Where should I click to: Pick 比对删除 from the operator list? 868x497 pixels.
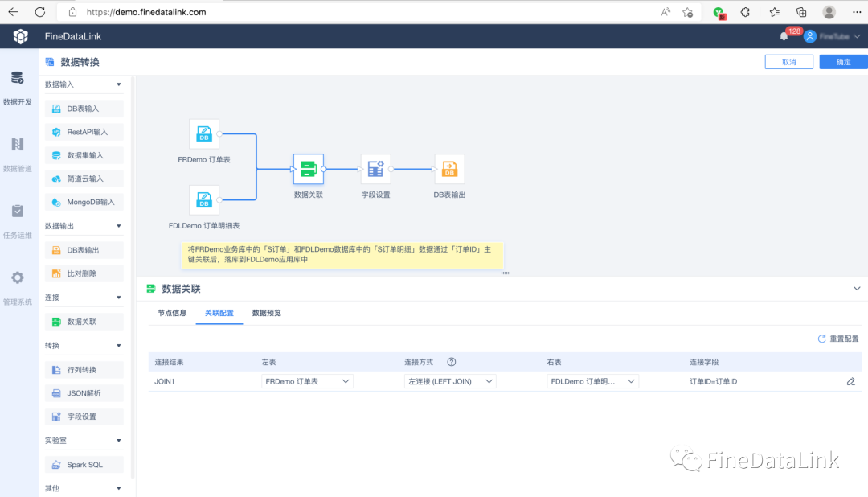tap(84, 273)
